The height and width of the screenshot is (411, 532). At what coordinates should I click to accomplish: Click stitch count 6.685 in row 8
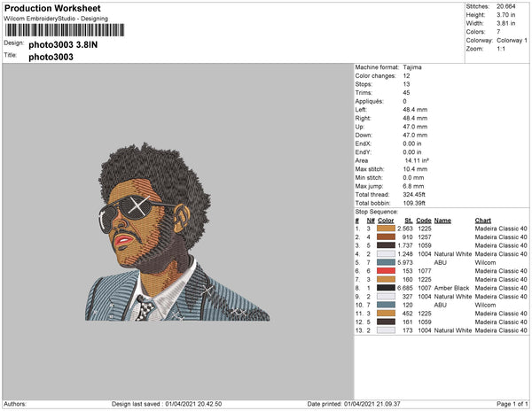coord(405,288)
